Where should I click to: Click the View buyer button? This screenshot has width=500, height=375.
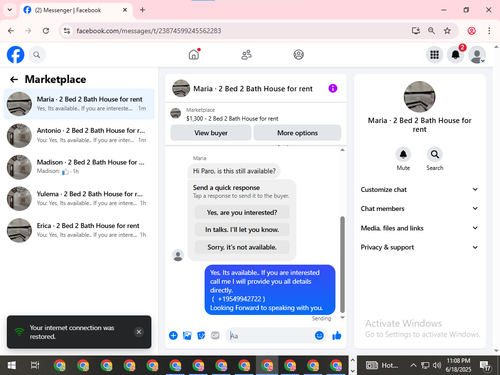pyautogui.click(x=211, y=133)
